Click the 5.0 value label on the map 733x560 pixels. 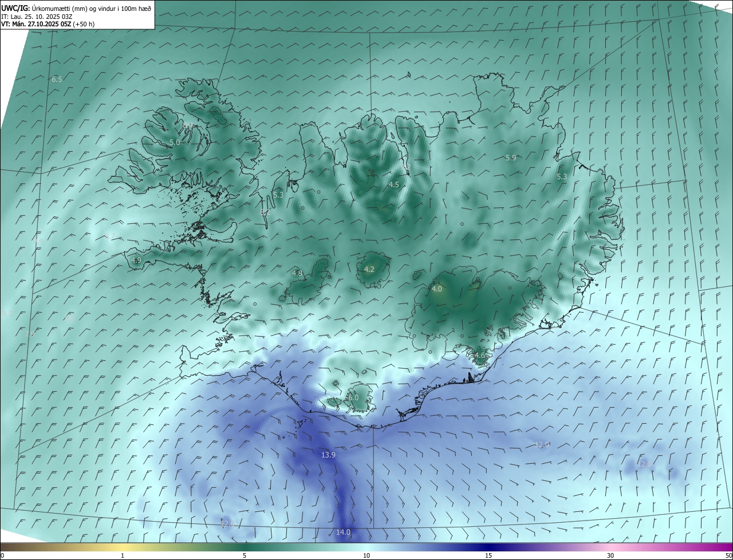click(175, 142)
